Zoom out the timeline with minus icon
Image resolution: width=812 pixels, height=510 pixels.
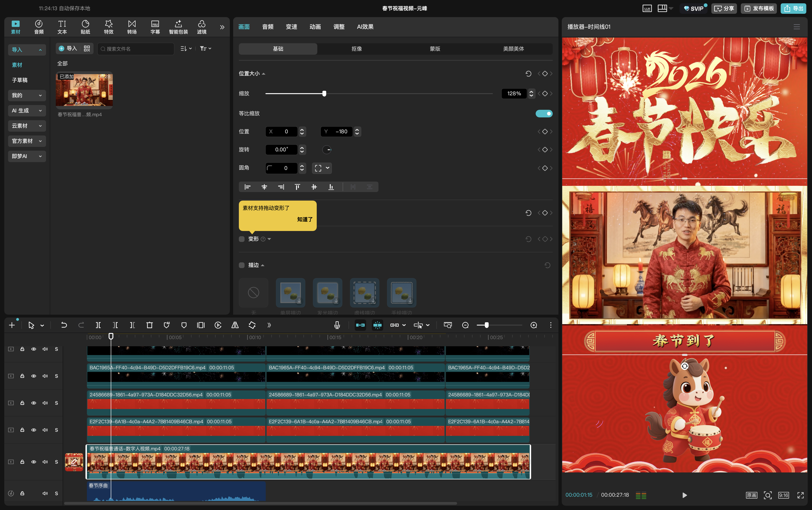point(465,325)
